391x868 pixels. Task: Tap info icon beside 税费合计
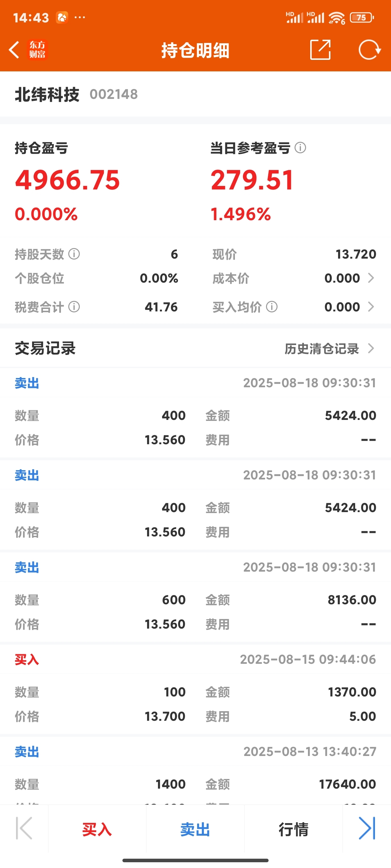tap(74, 307)
